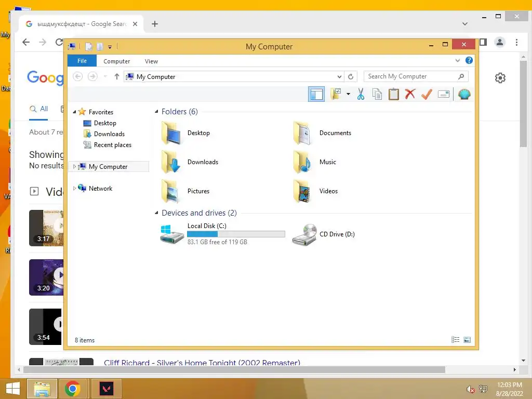The width and height of the screenshot is (532, 399).
Task: Select Recent places under Favorites
Action: 113,145
